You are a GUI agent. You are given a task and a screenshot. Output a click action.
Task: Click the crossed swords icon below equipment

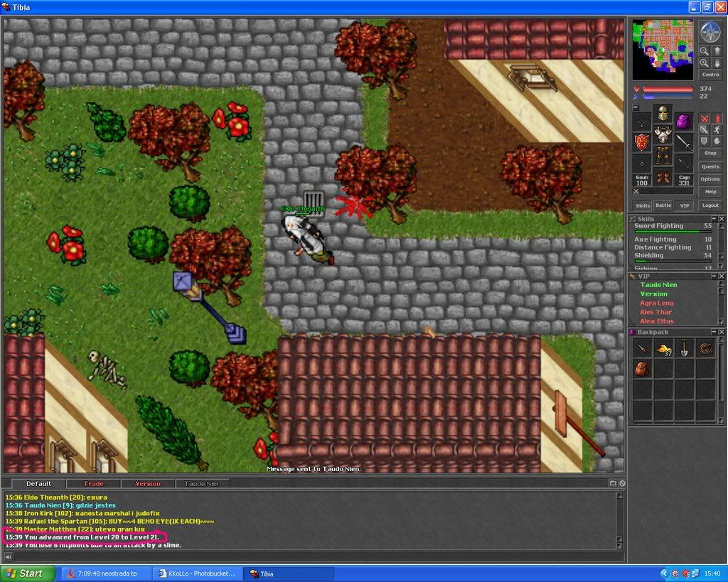pyautogui.click(x=636, y=191)
